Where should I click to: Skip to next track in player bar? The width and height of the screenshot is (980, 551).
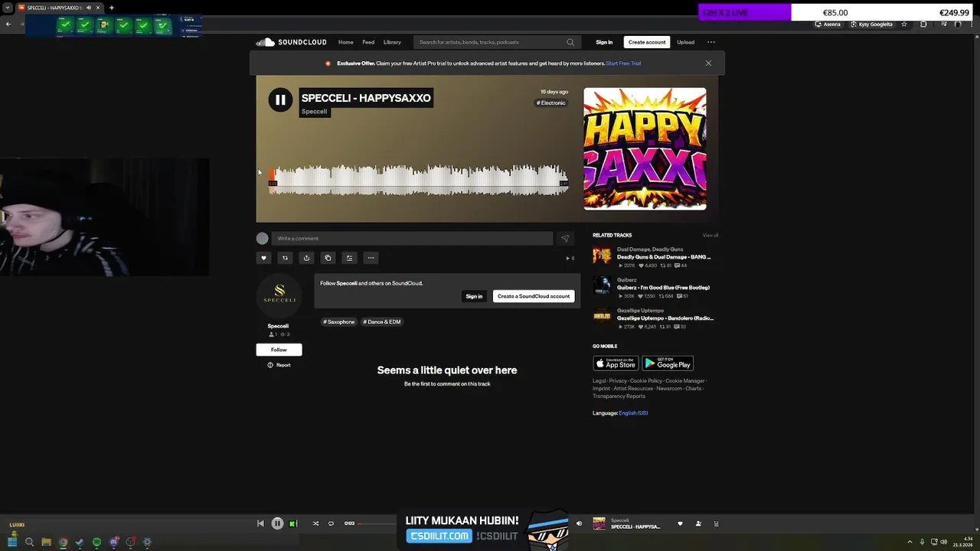tap(293, 523)
